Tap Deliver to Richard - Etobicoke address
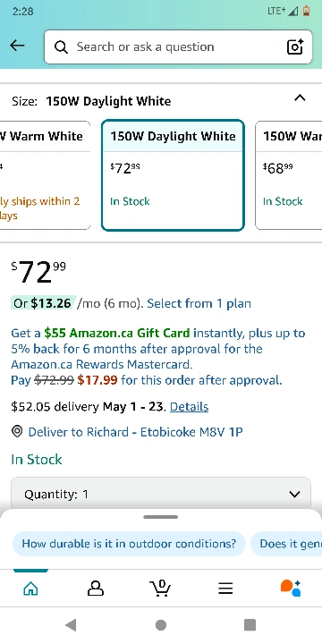Viewport: 322px width, 644px height. (x=136, y=432)
